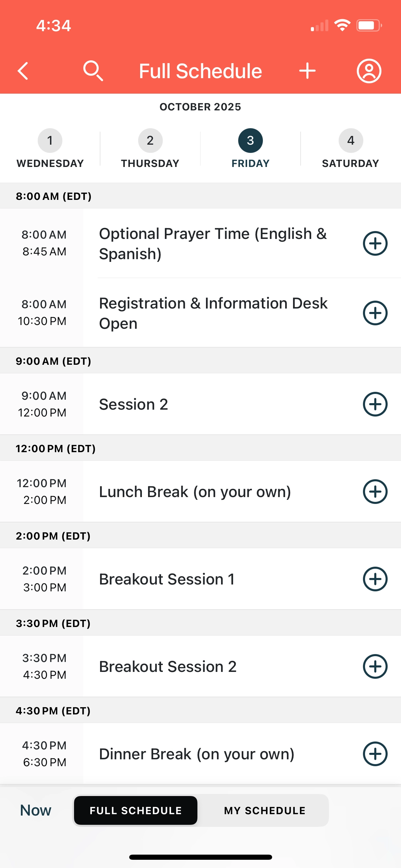Open the search magnifier icon
Viewport: 401px width, 868px height.
pos(93,71)
